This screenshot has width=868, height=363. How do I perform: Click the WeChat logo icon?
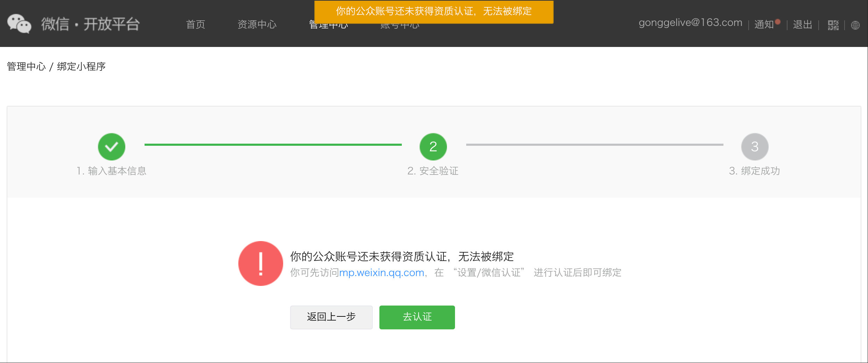coord(19,24)
